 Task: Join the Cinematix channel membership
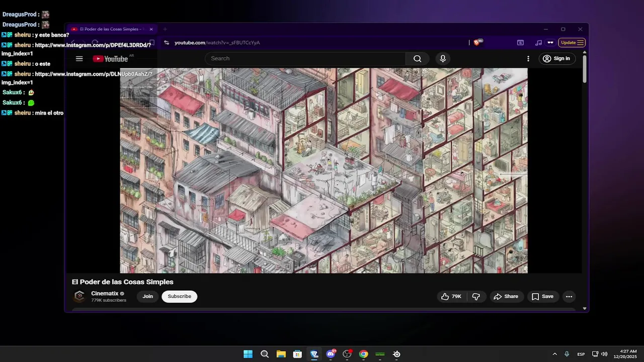[147, 297]
